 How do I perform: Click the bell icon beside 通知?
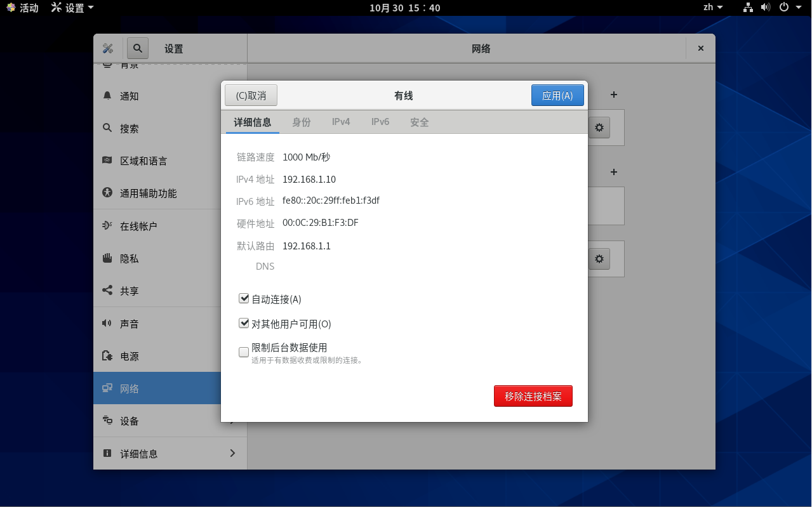(x=107, y=96)
